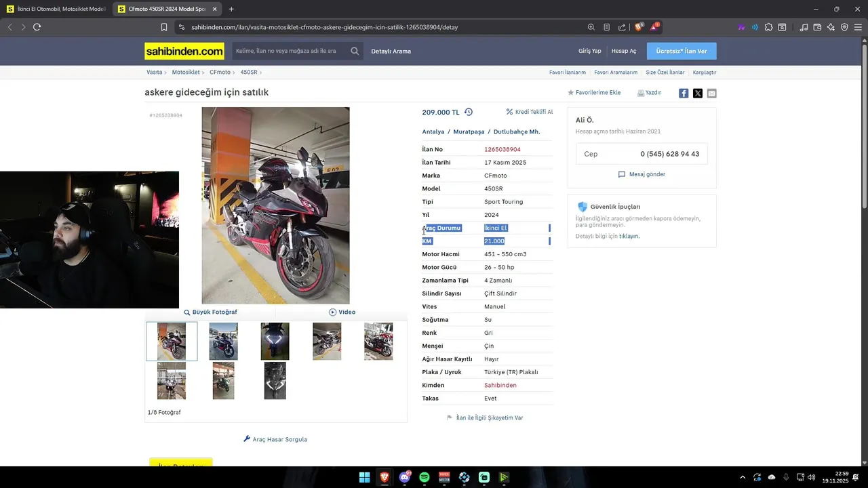
Task: Open Brave Shields lion icon
Action: [638, 27]
